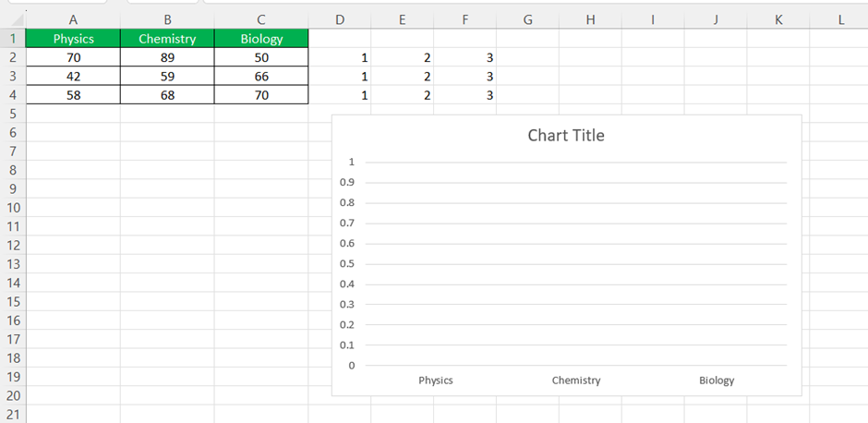
Task: Click column A header
Action: click(73, 20)
